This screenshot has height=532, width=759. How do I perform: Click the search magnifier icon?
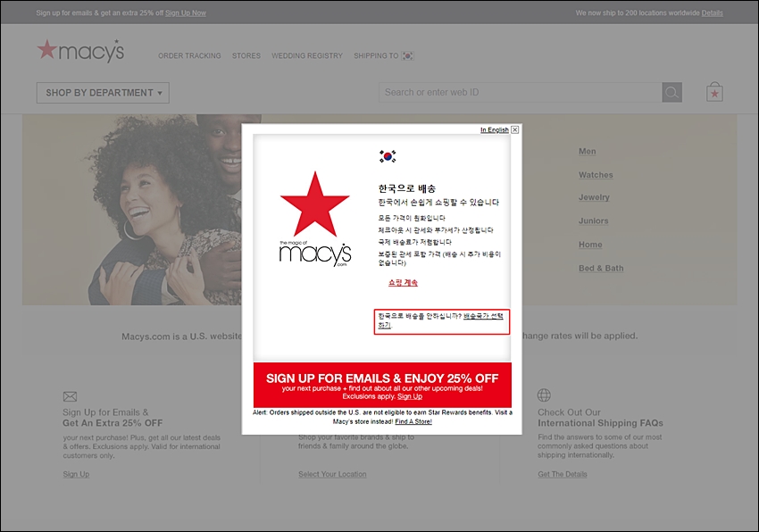[x=671, y=93]
